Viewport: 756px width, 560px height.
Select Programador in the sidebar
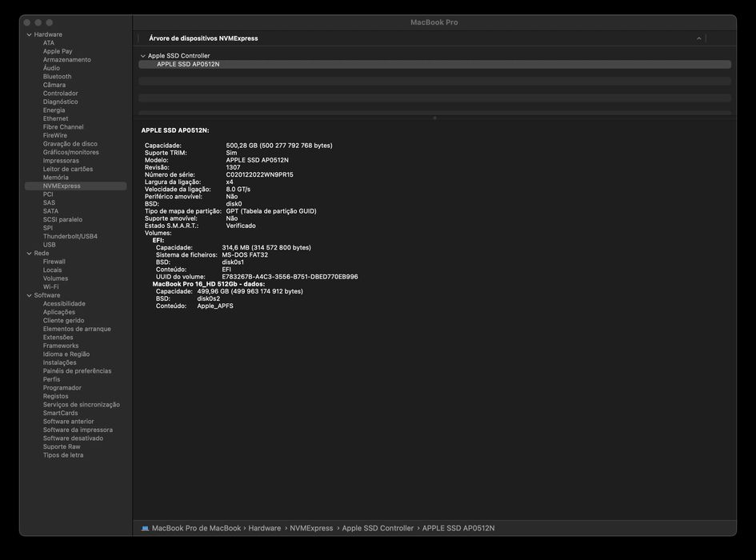[x=62, y=388]
